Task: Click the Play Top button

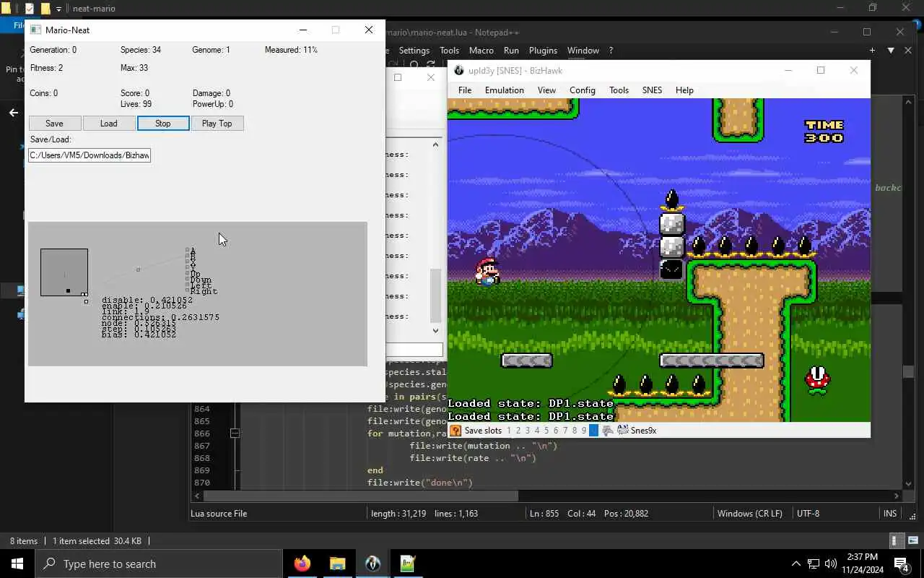Action: click(x=217, y=124)
